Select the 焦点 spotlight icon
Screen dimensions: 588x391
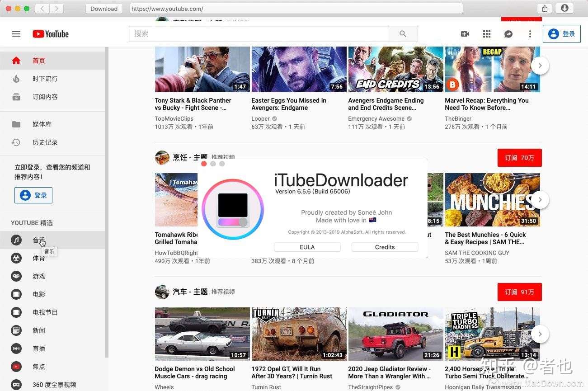coord(16,367)
